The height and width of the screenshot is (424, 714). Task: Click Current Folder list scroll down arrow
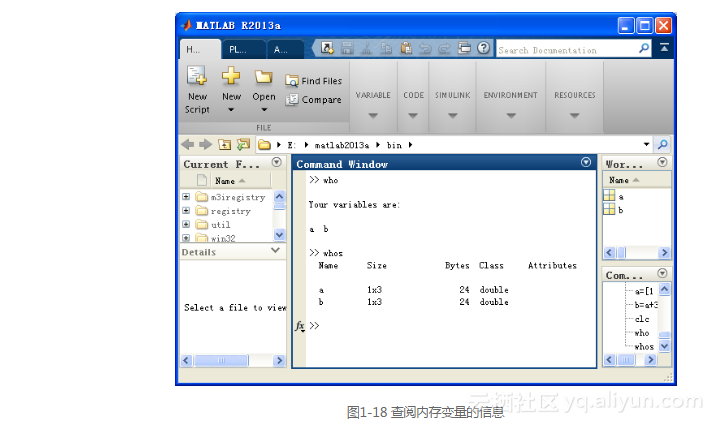pyautogui.click(x=279, y=235)
